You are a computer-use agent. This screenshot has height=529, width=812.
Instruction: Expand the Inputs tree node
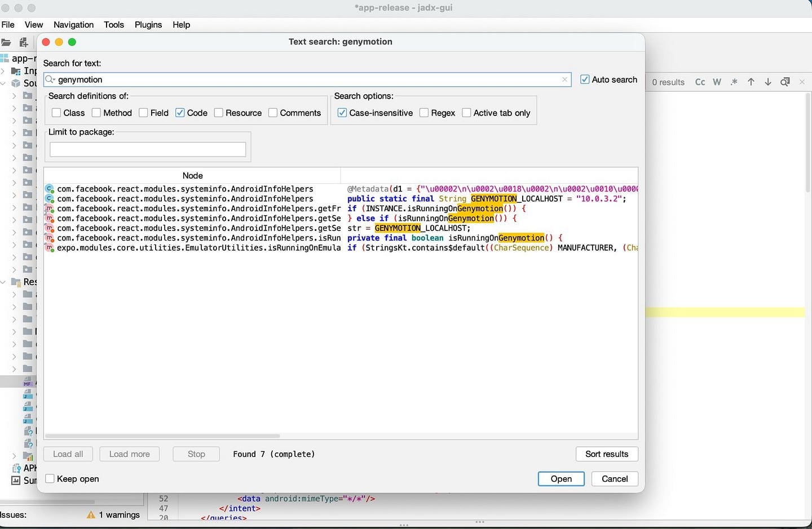pyautogui.click(x=3, y=70)
